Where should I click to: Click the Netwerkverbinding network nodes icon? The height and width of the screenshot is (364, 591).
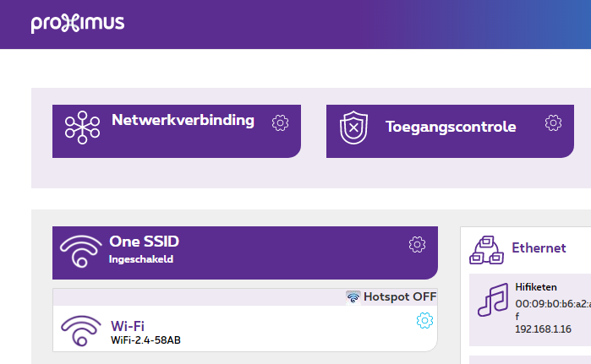tap(82, 127)
